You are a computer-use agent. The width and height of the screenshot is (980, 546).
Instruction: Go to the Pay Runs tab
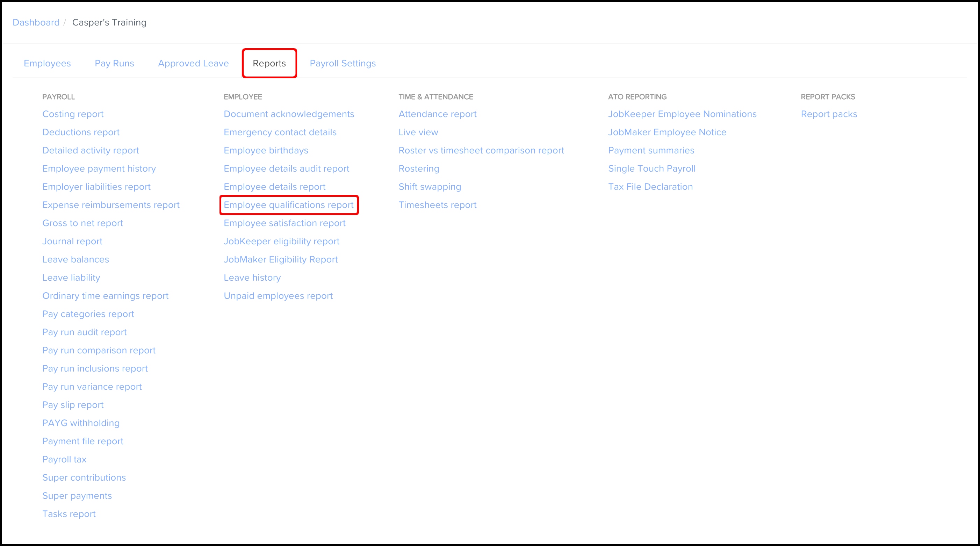[114, 63]
